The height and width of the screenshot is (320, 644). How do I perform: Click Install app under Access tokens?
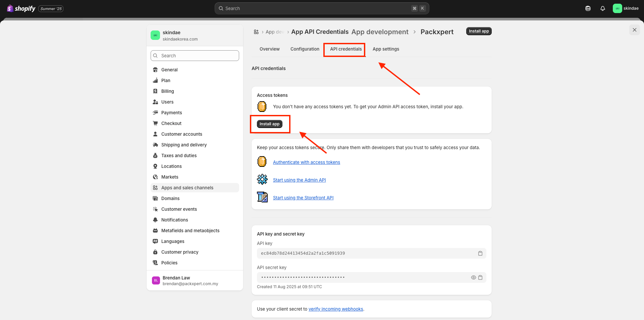pyautogui.click(x=269, y=124)
